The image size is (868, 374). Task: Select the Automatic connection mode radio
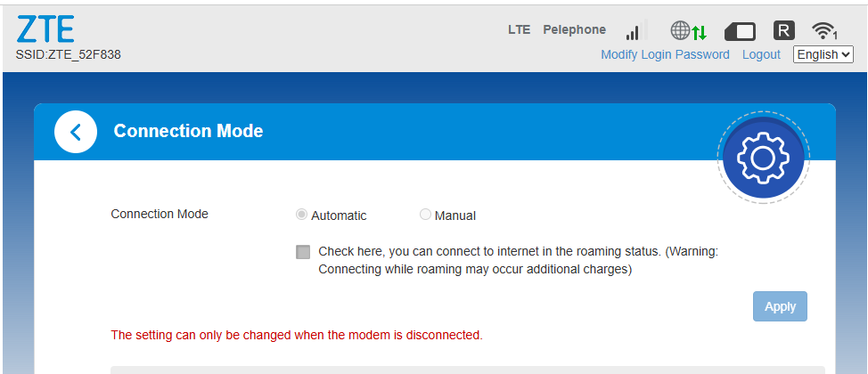pyautogui.click(x=301, y=215)
